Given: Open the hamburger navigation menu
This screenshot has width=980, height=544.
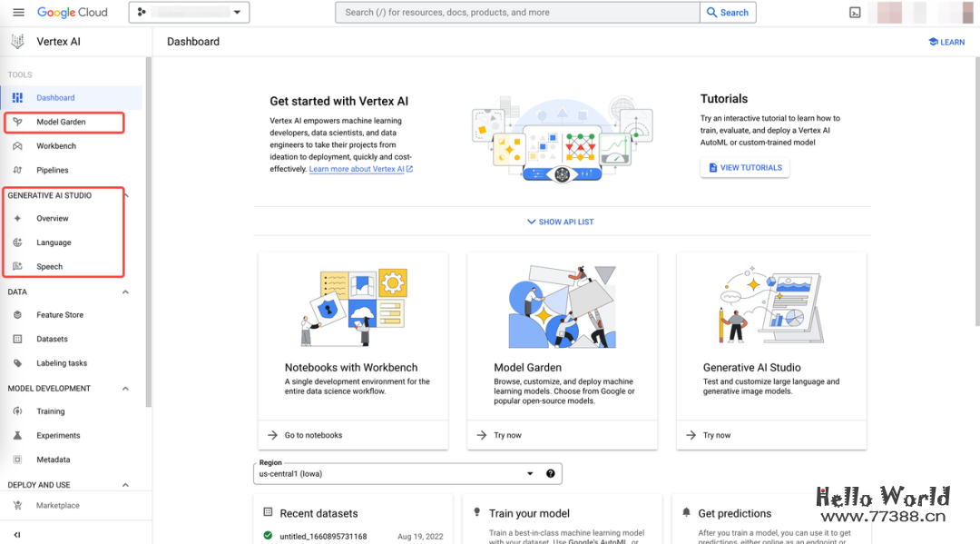Looking at the screenshot, I should (18, 13).
